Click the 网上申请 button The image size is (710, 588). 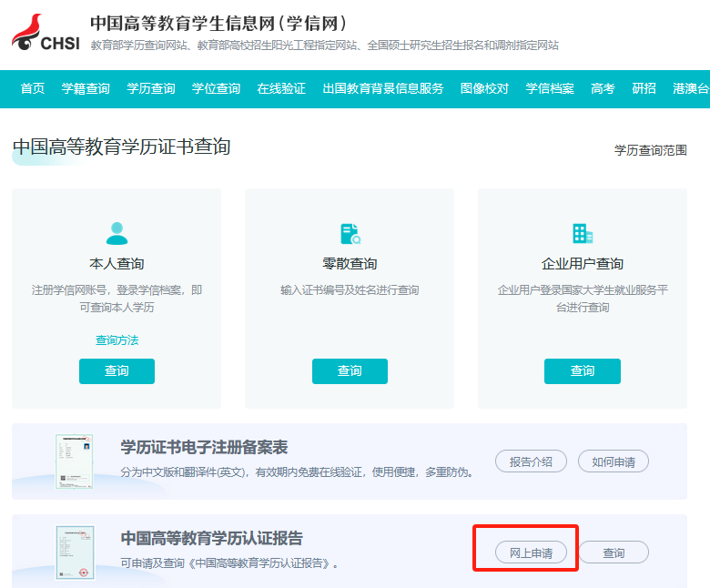(x=531, y=553)
